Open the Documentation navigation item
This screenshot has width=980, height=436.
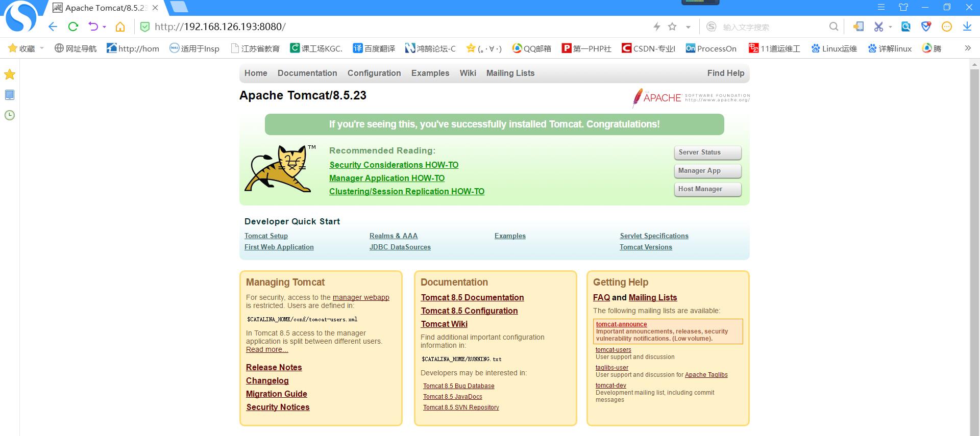pos(307,73)
